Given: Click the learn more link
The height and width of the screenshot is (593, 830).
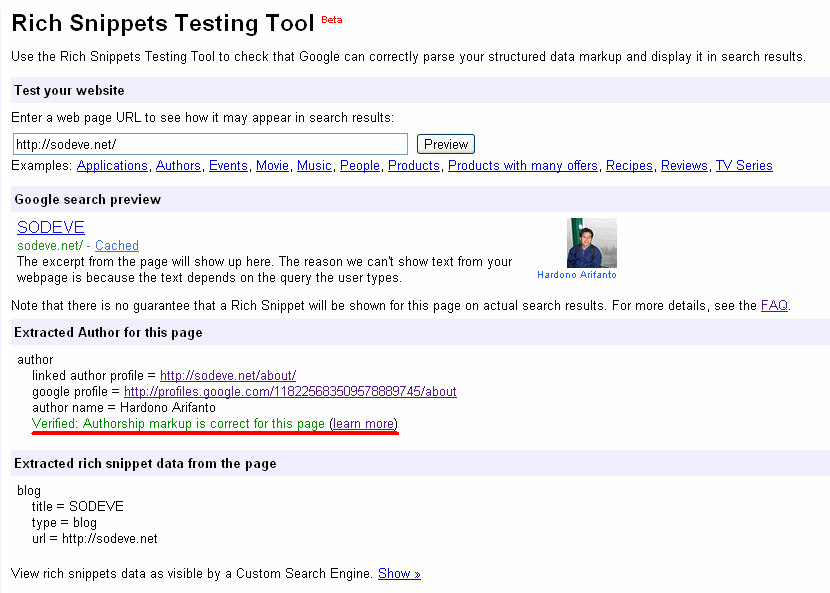Looking at the screenshot, I should pyautogui.click(x=364, y=424).
